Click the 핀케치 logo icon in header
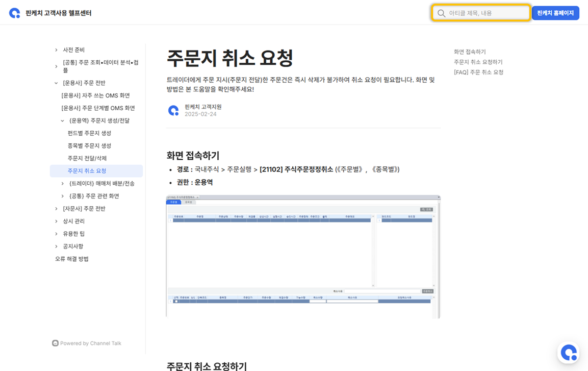Viewport: 588px width, 371px height. pyautogui.click(x=15, y=13)
